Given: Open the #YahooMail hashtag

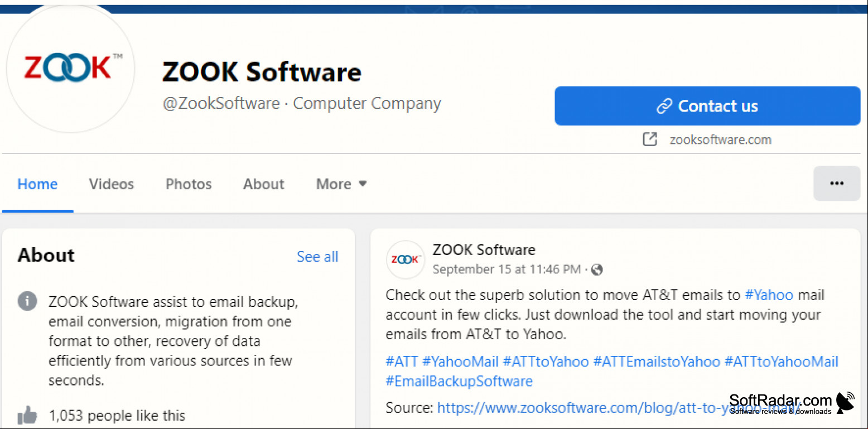Looking at the screenshot, I should pos(460,361).
